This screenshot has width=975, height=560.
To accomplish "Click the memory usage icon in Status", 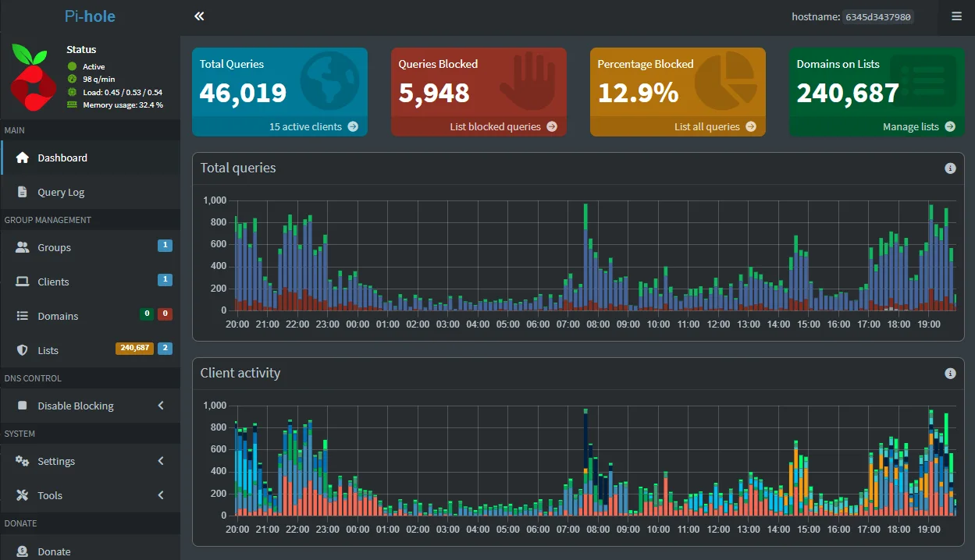I will tap(73, 105).
